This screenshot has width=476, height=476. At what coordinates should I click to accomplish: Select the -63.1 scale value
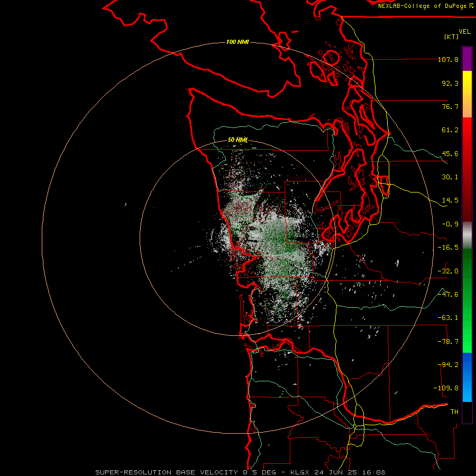pos(448,318)
